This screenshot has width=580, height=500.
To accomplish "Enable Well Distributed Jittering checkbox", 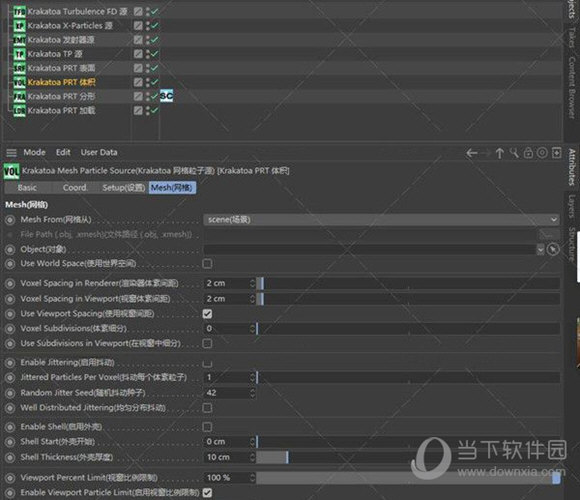I will (208, 408).
